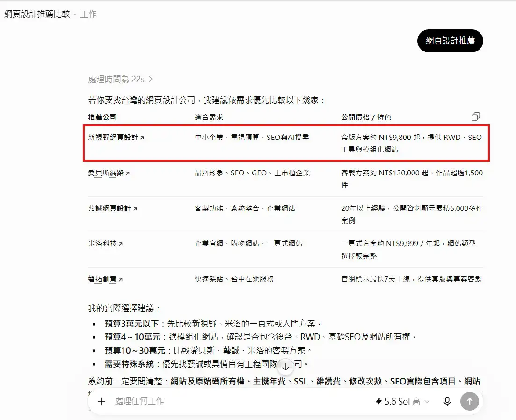This screenshot has width=516, height=420.
Task: Click the 推薦公司 column header
Action: coord(102,117)
